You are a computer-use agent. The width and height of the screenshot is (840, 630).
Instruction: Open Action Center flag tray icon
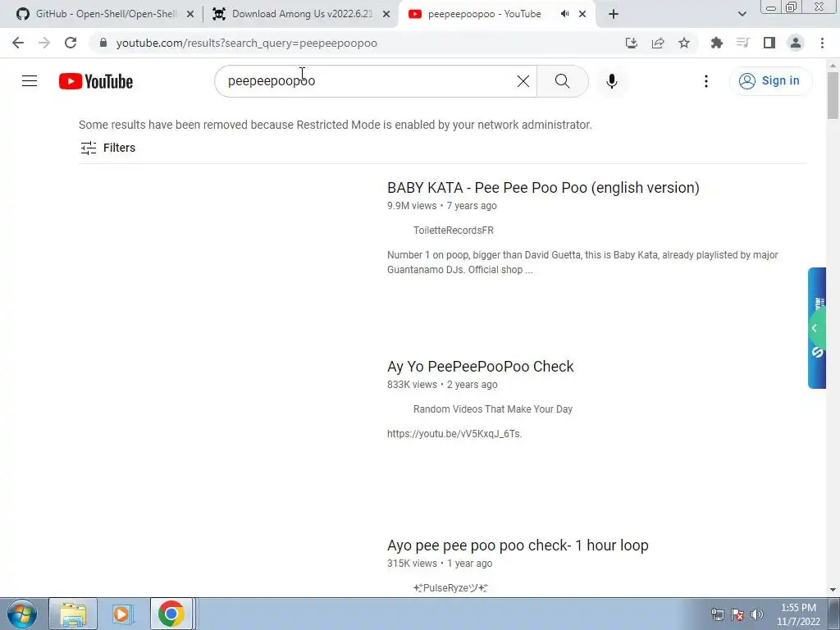pyautogui.click(x=737, y=614)
